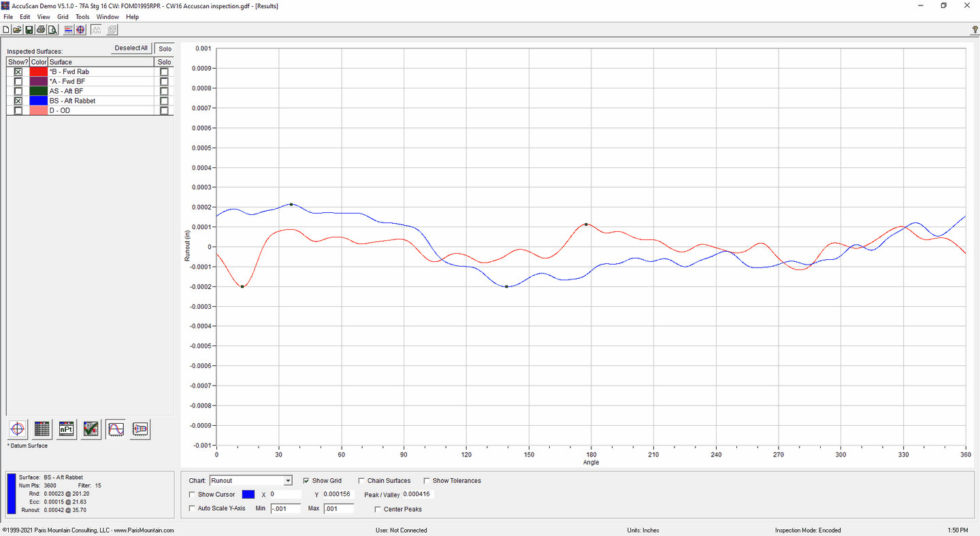The height and width of the screenshot is (536, 980).
Task: Enable the Show Tolerances checkbox
Action: [x=427, y=481]
